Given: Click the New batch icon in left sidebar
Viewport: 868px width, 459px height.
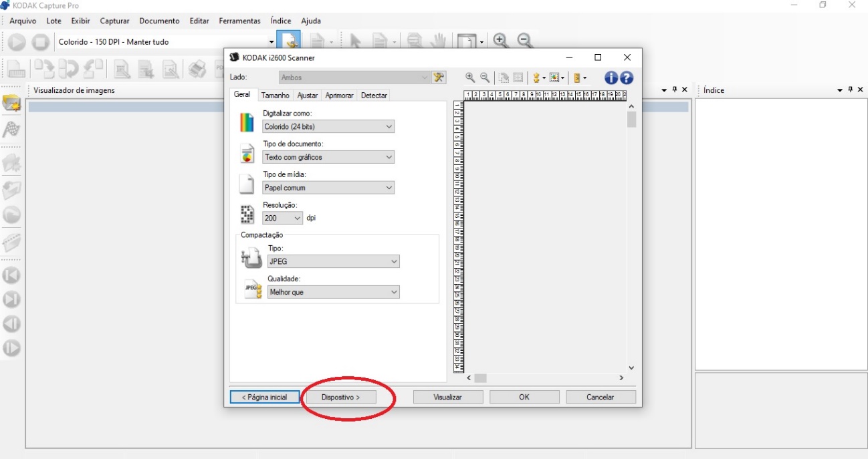Looking at the screenshot, I should tap(12, 104).
